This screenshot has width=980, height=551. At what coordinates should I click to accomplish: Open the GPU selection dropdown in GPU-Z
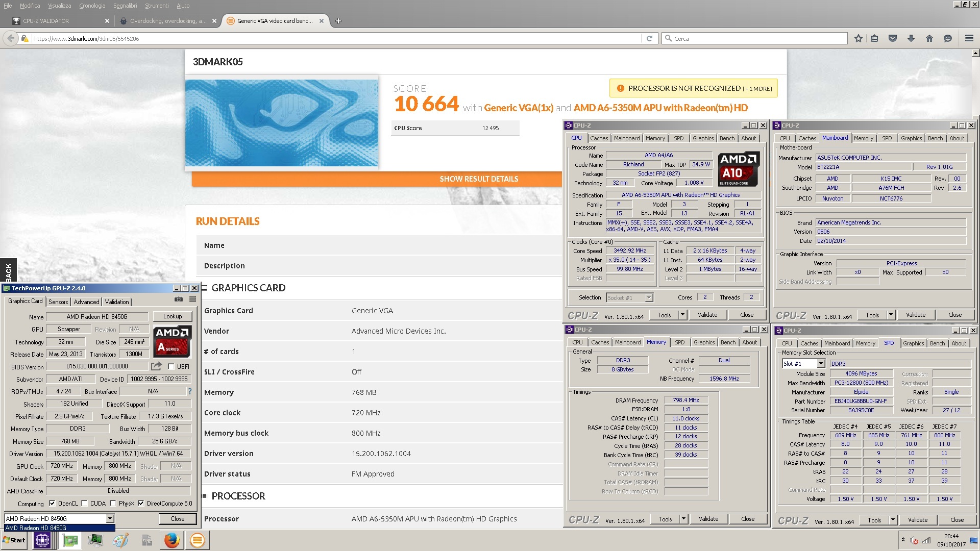coord(110,518)
